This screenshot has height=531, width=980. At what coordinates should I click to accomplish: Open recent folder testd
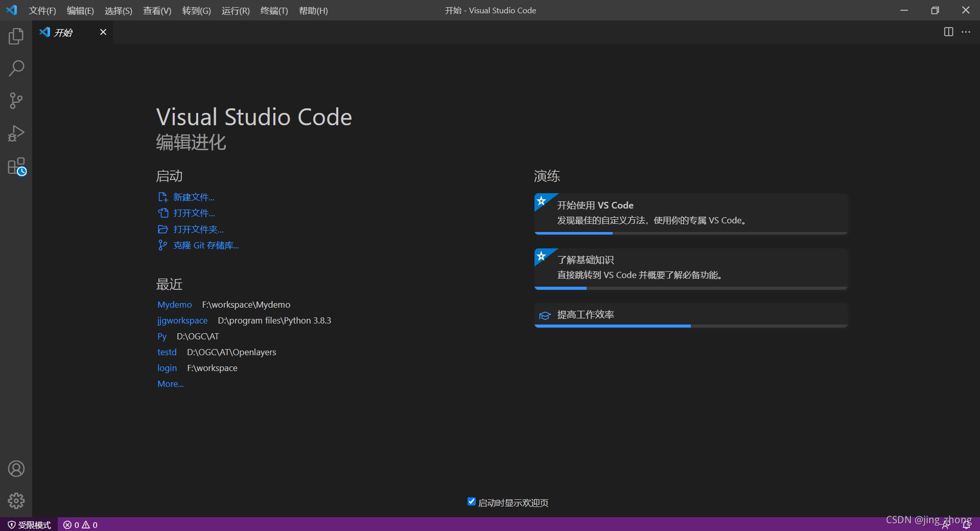(x=167, y=352)
